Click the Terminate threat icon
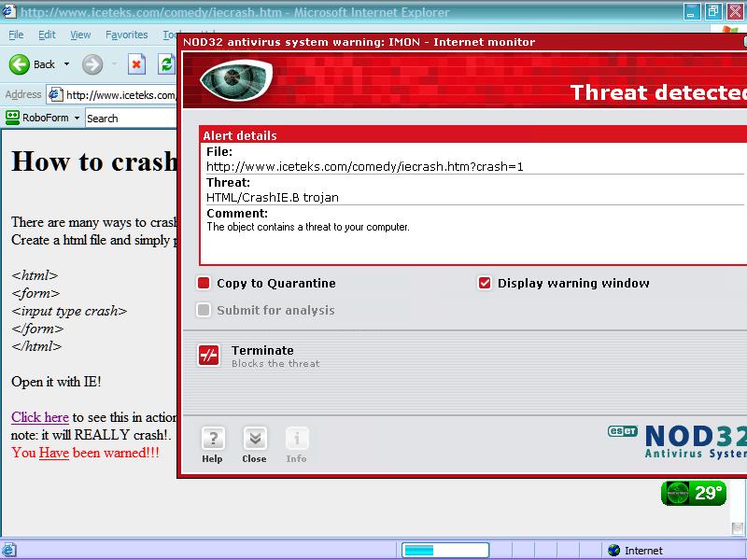This screenshot has height=560, width=747. (209, 356)
